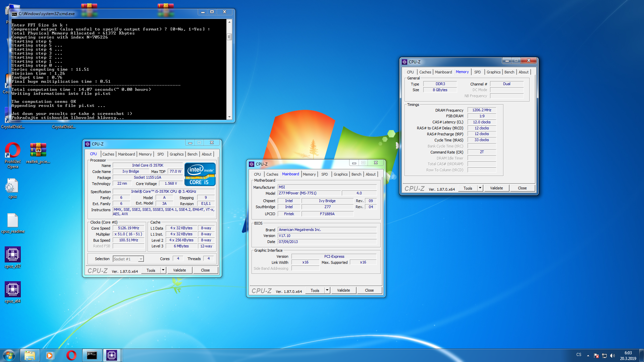
Task: Expand Tools dropdown arrow in Mainboard window
Action: point(327,290)
